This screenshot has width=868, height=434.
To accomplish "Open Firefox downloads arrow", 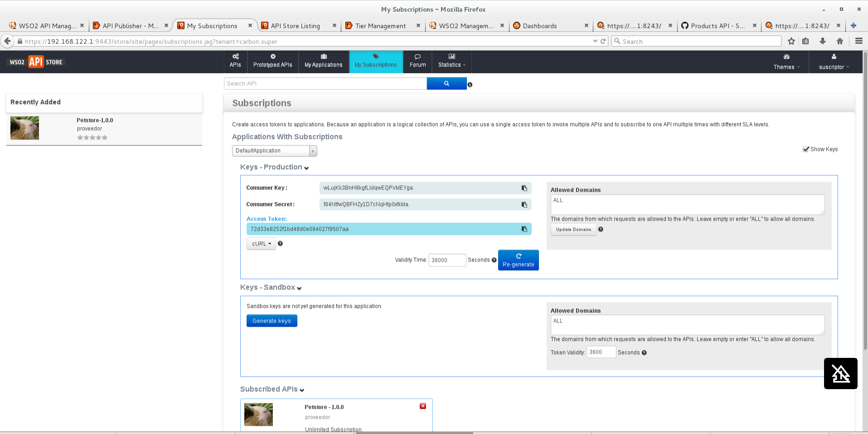I will (x=823, y=41).
